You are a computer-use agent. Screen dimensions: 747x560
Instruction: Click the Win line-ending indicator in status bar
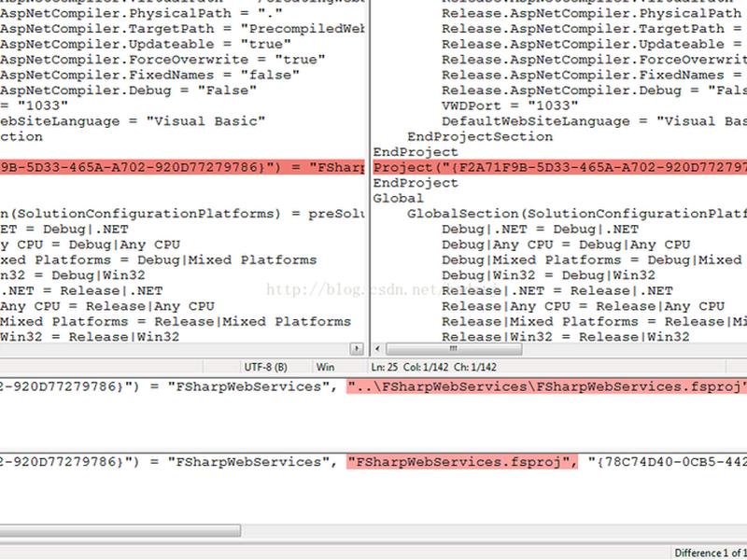325,367
